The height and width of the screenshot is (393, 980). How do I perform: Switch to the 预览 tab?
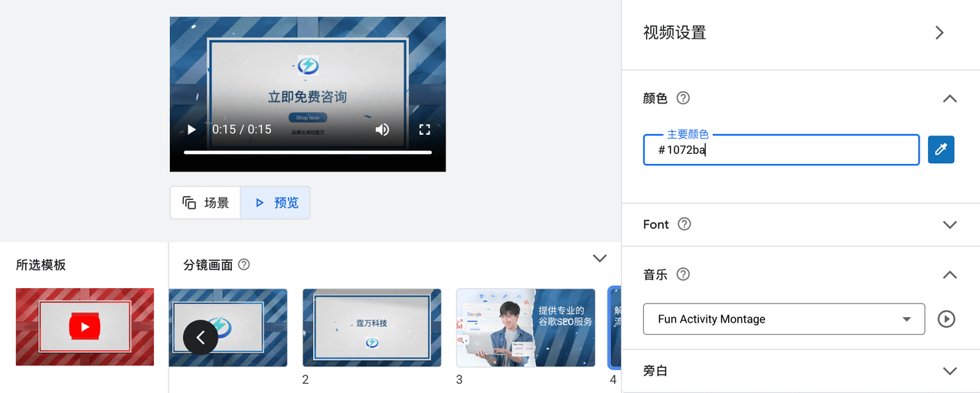point(276,203)
